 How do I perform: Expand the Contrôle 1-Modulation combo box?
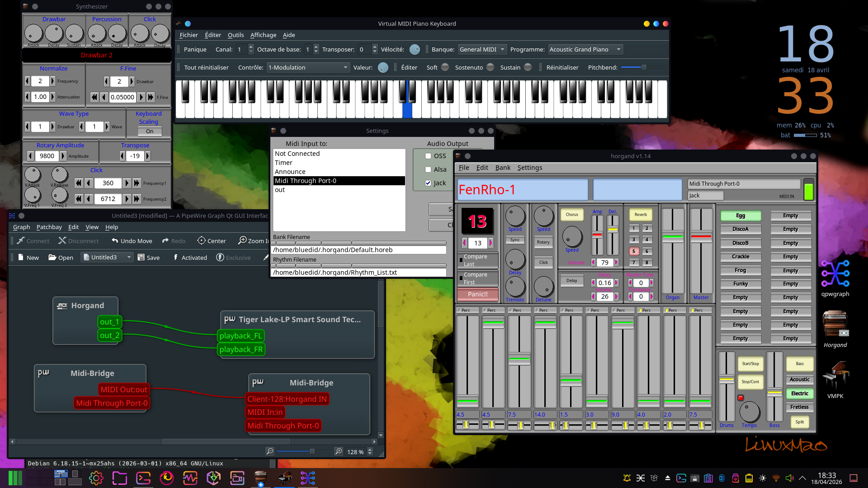(x=308, y=67)
